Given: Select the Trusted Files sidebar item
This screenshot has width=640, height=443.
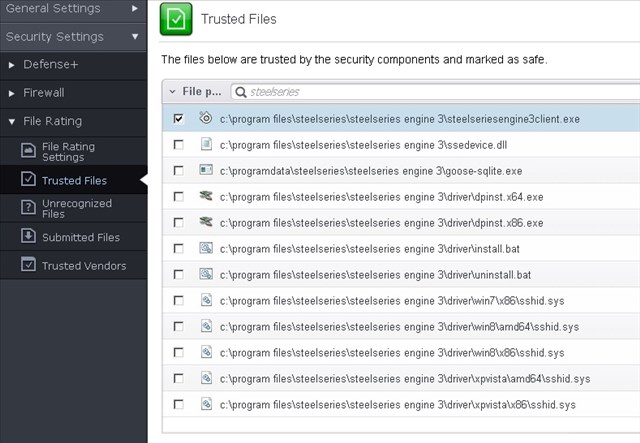Looking at the screenshot, I should coord(73,180).
